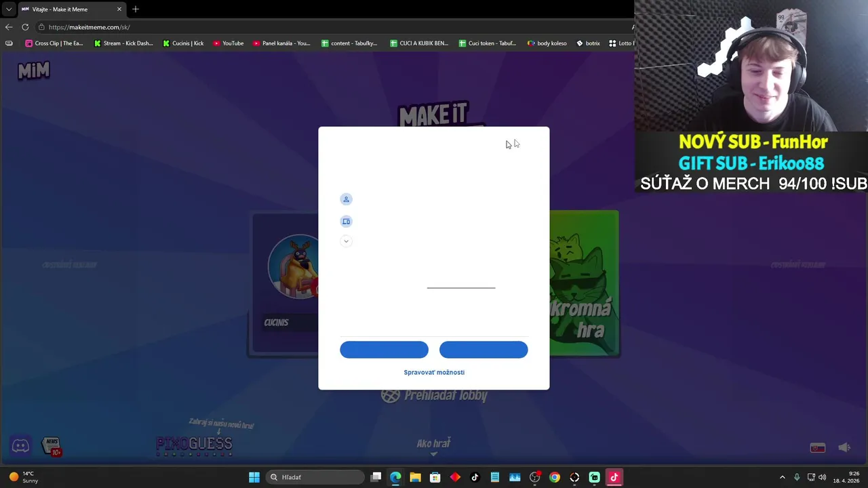Click the microphone tray icon
This screenshot has width=868, height=488.
(x=797, y=477)
